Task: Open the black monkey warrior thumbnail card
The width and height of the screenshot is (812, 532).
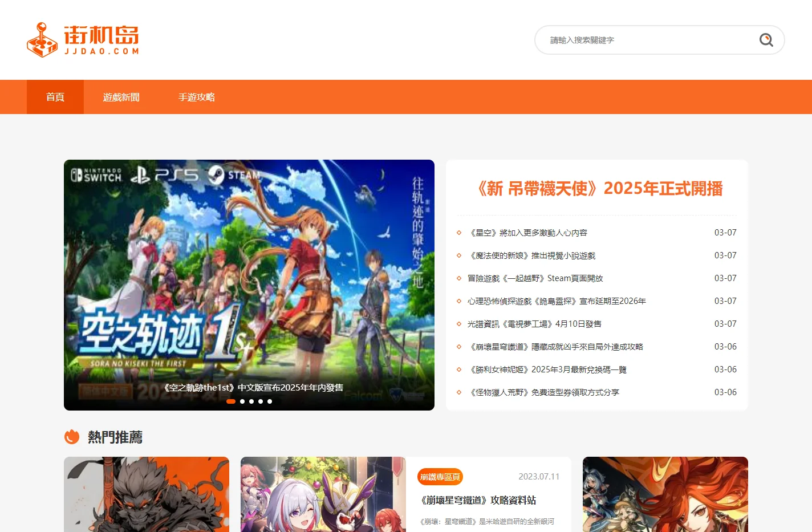Action: (x=147, y=494)
